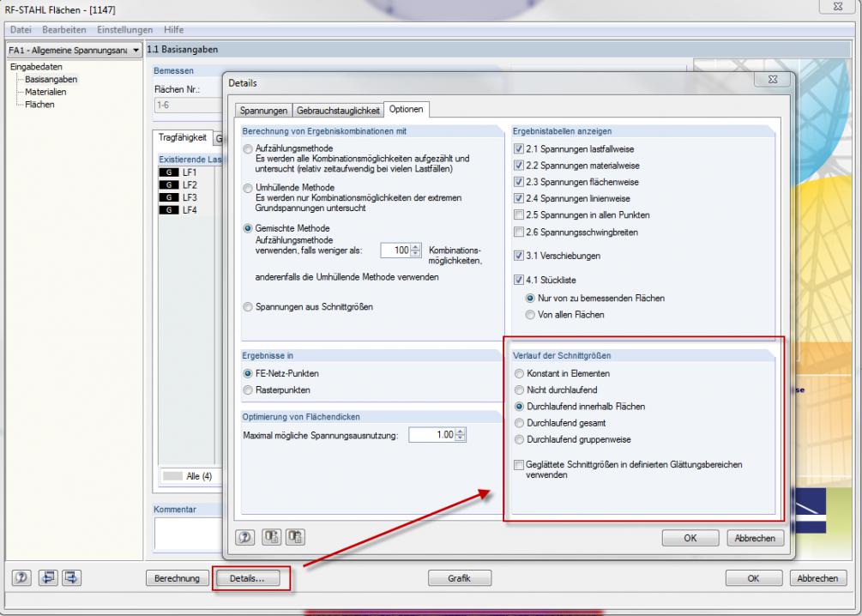Select Von allen Flächen option
This screenshot has width=862, height=616.
(530, 315)
